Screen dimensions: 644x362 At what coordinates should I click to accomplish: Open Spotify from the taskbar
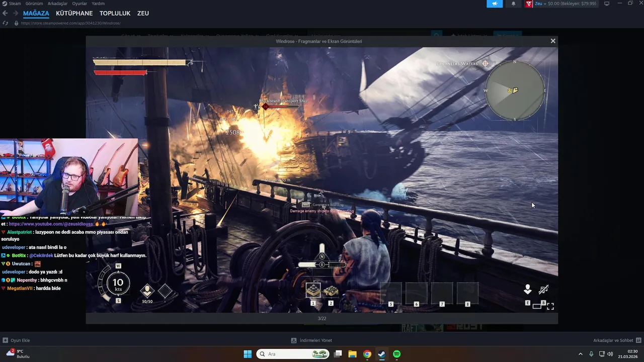click(396, 354)
